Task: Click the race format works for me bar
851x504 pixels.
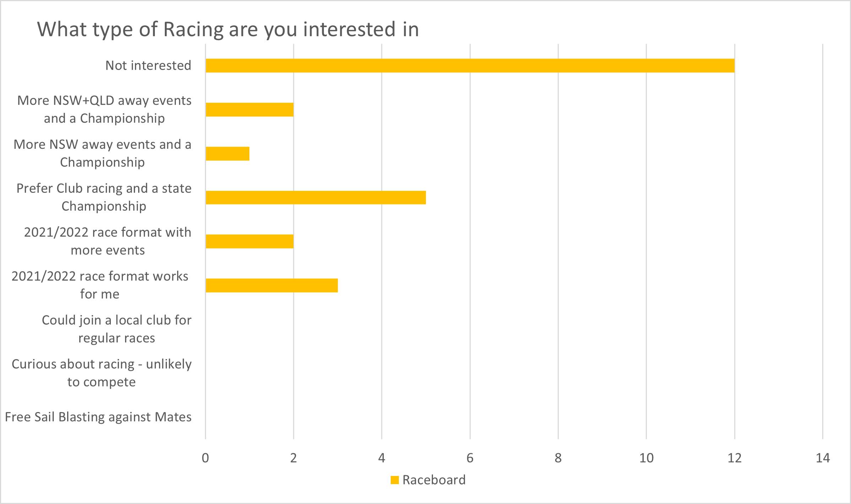Action: click(271, 285)
